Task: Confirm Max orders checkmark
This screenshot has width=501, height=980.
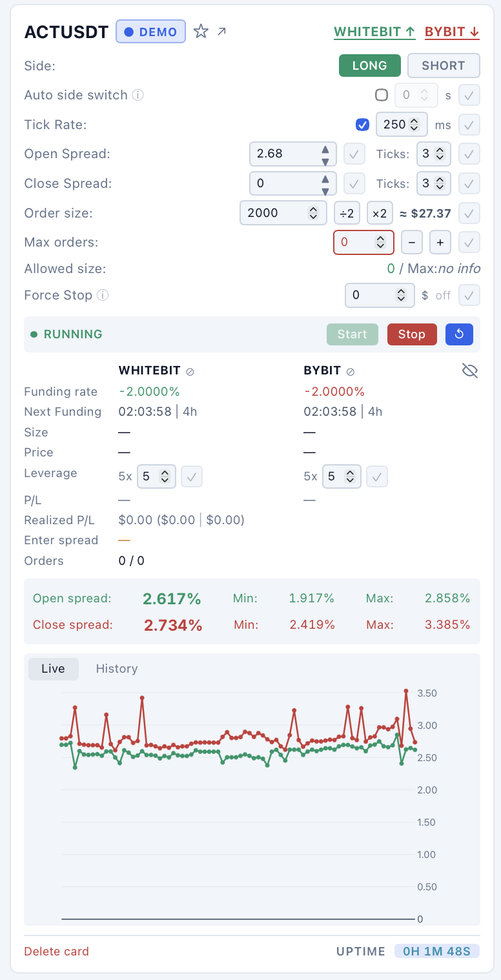Action: click(469, 242)
